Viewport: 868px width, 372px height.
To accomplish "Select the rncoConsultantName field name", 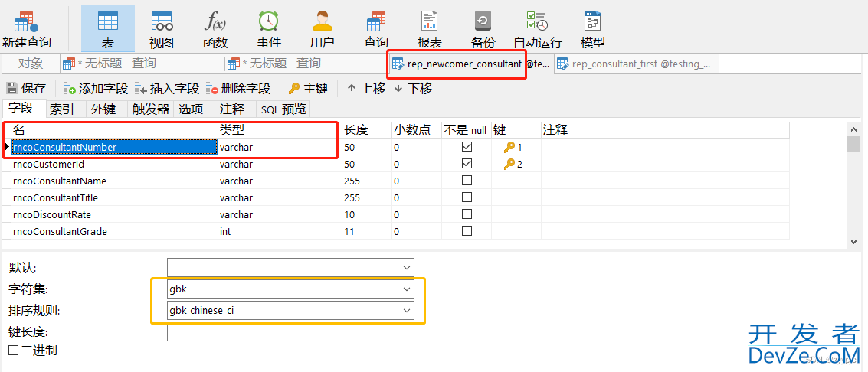I will point(114,181).
